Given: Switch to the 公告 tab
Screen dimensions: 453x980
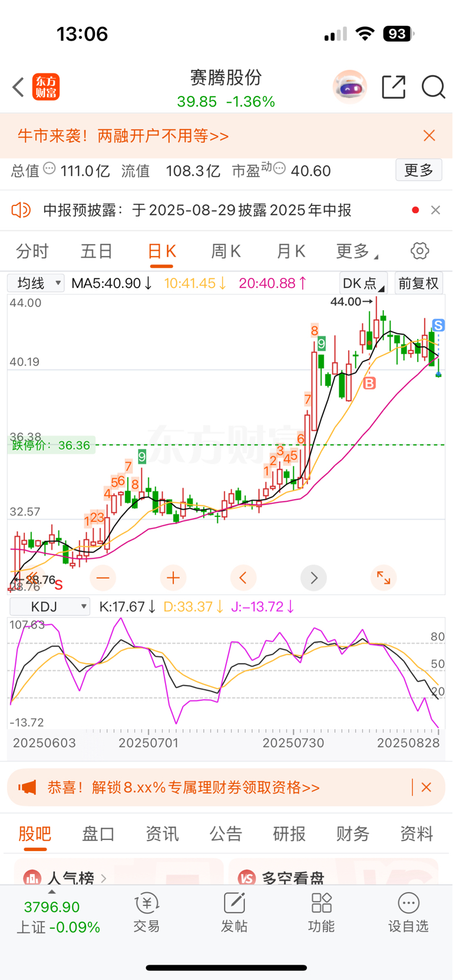Looking at the screenshot, I should click(x=226, y=834).
